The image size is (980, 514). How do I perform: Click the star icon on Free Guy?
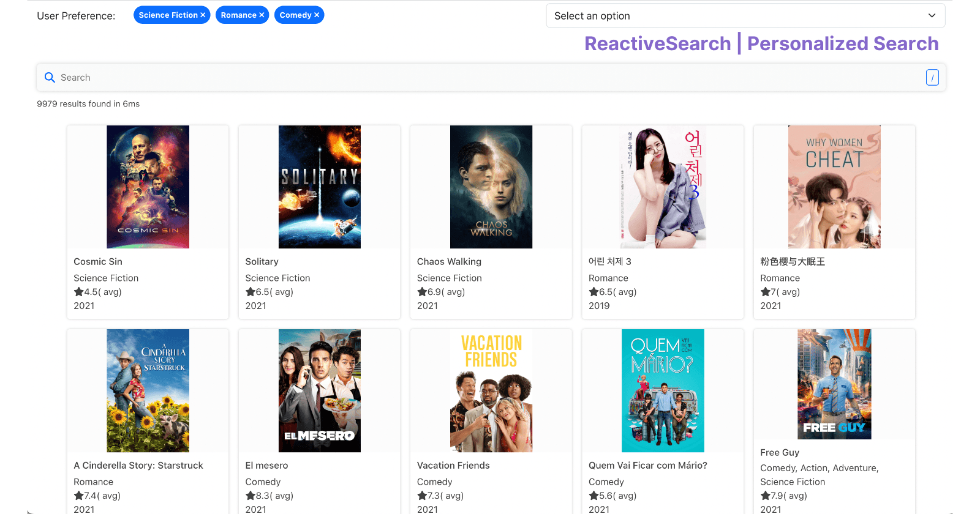tap(765, 496)
